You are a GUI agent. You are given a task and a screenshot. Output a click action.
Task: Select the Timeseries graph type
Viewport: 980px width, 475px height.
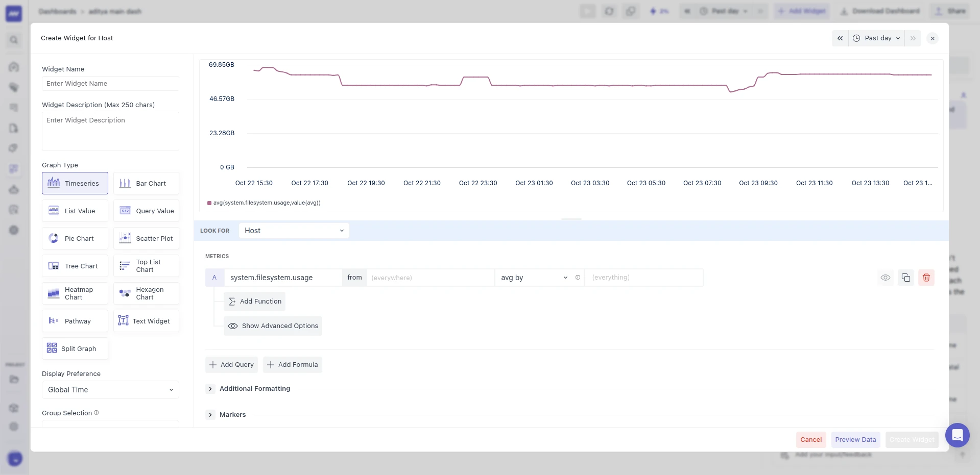[75, 183]
